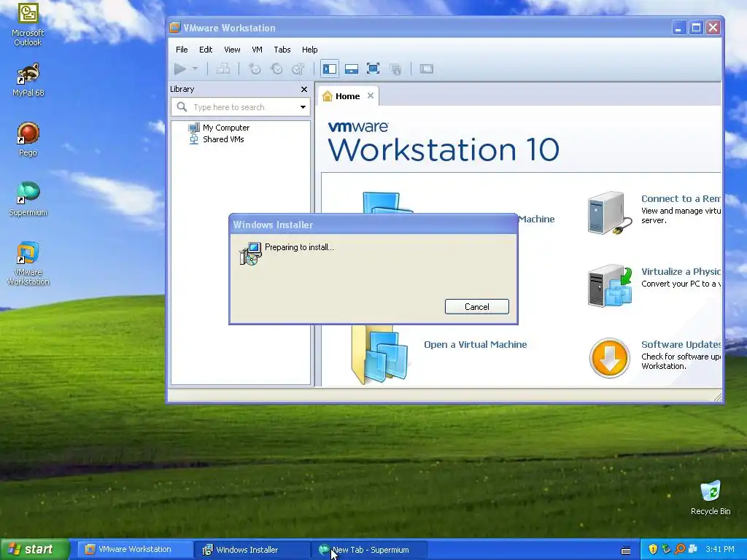Click the remote server tower icon
Image resolution: width=747 pixels, height=560 pixels.
(x=610, y=213)
